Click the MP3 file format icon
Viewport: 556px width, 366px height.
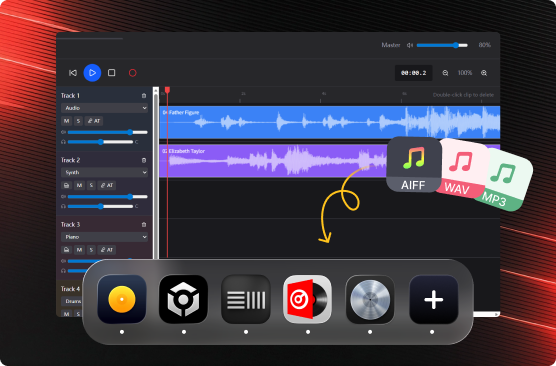coord(505,180)
